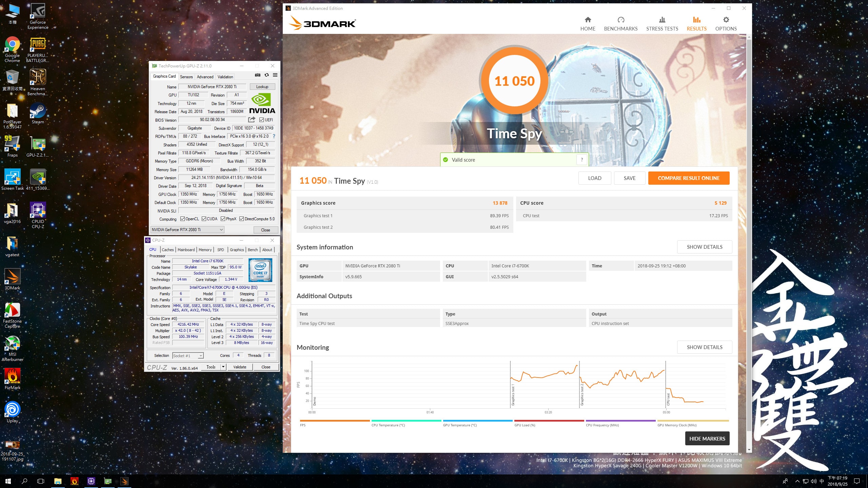Open Google Chrome desktop icon
This screenshot has width=868, height=488.
click(x=12, y=49)
